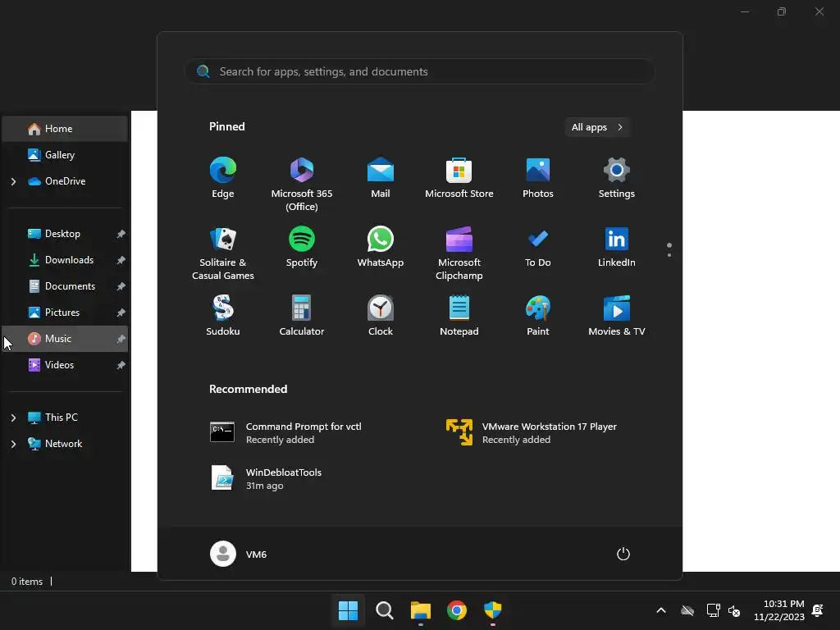This screenshot has width=840, height=630.
Task: Open network status in system tray
Action: click(x=713, y=610)
